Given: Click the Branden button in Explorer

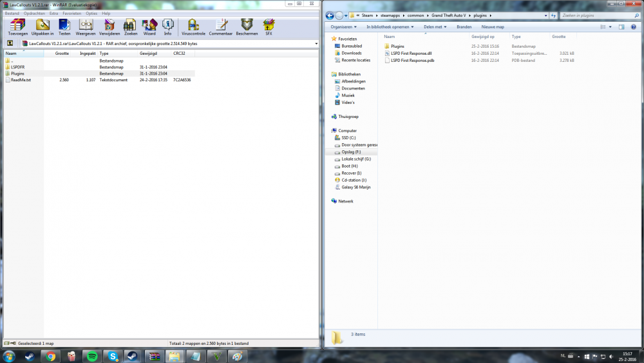Looking at the screenshot, I should click(464, 26).
